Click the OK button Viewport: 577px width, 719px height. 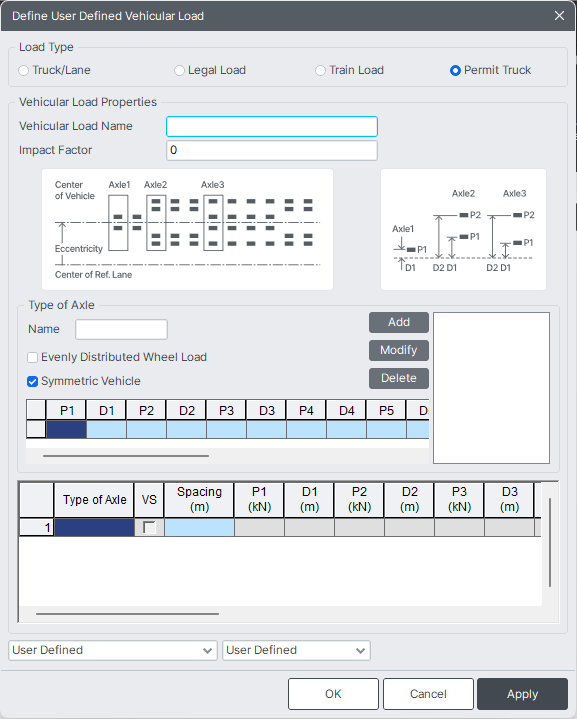(x=333, y=694)
